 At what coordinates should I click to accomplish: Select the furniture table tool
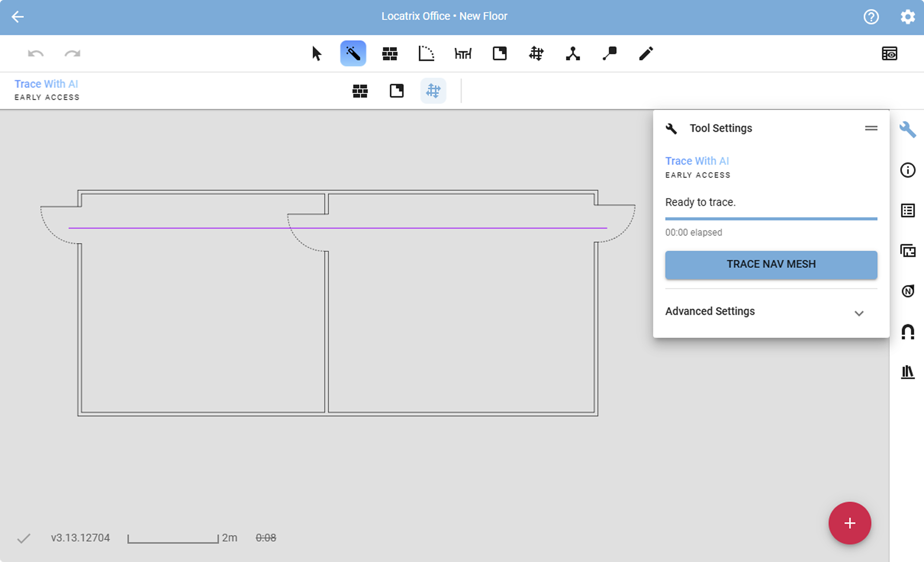click(x=463, y=54)
